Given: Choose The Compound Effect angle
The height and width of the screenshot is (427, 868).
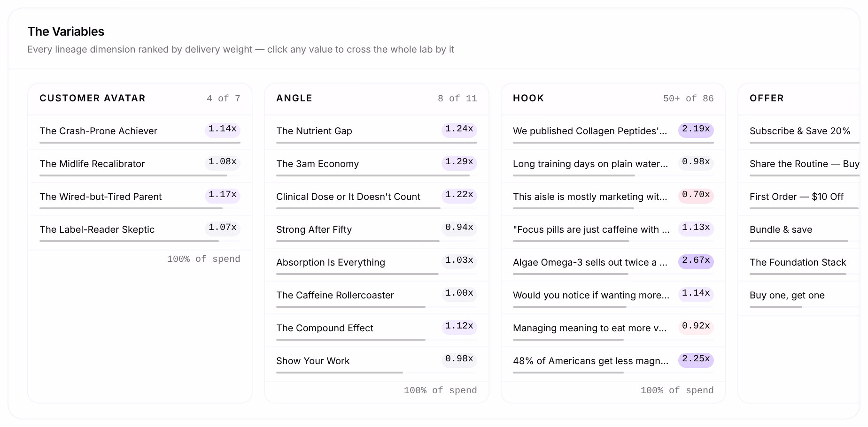Looking at the screenshot, I should [377, 329].
